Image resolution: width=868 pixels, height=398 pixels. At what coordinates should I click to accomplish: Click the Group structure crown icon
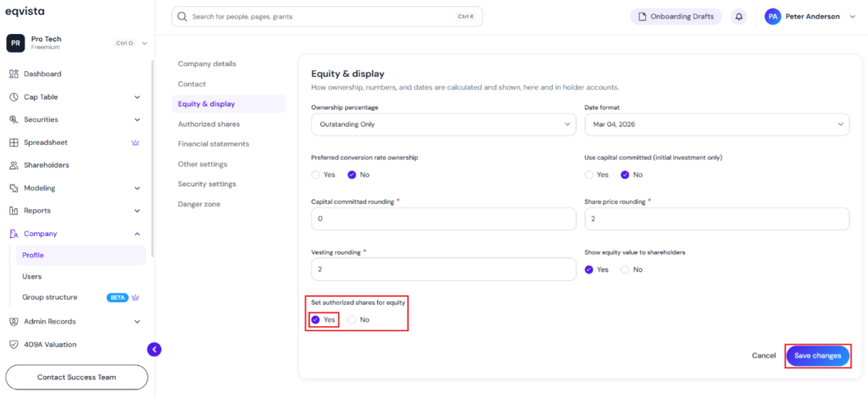tap(136, 297)
